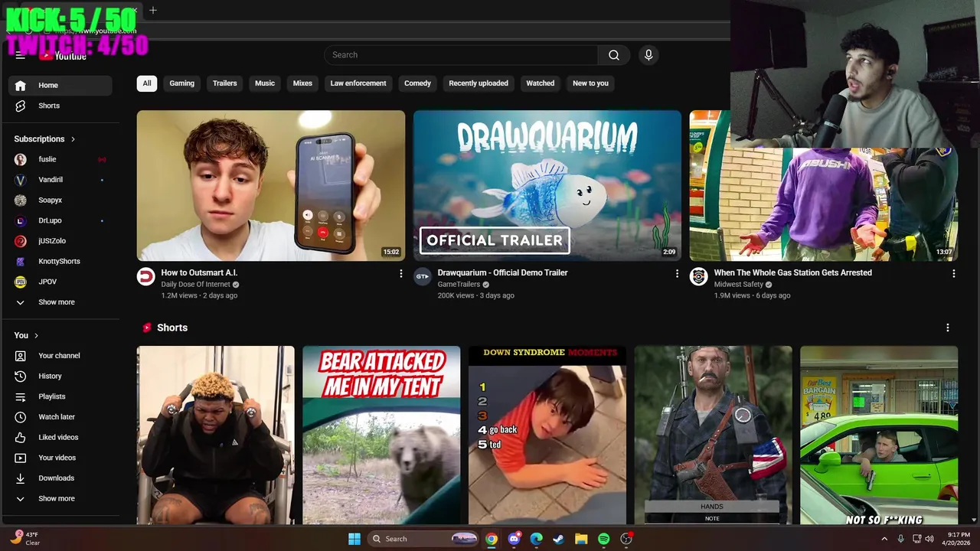This screenshot has height=551, width=980.
Task: Start voice search with microphone icon
Action: click(x=648, y=55)
